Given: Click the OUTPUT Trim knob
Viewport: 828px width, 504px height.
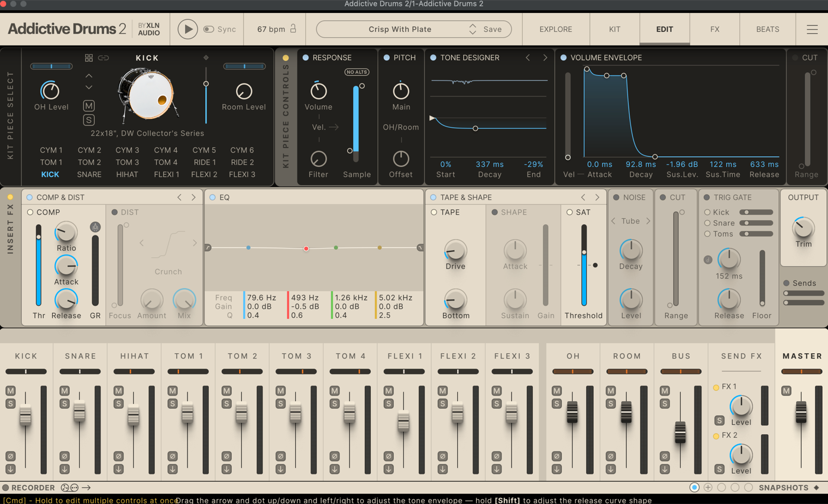Looking at the screenshot, I should click(803, 228).
